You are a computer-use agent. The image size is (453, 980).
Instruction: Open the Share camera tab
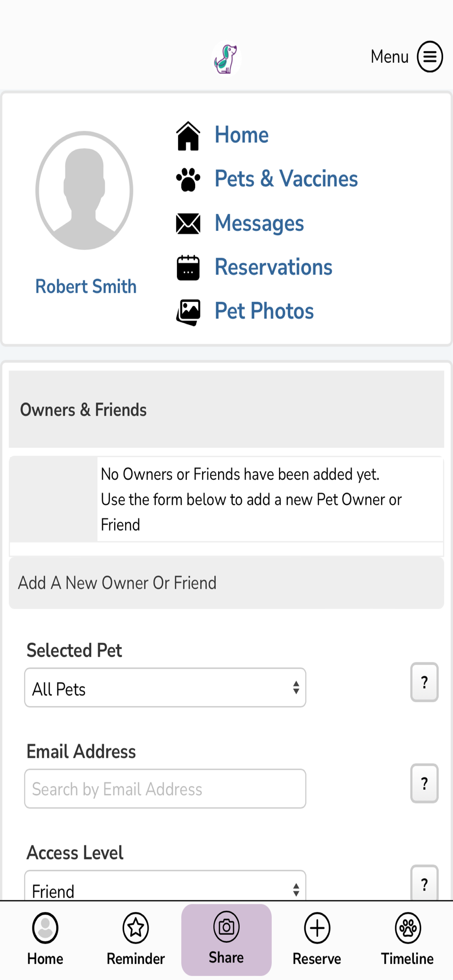point(226,939)
